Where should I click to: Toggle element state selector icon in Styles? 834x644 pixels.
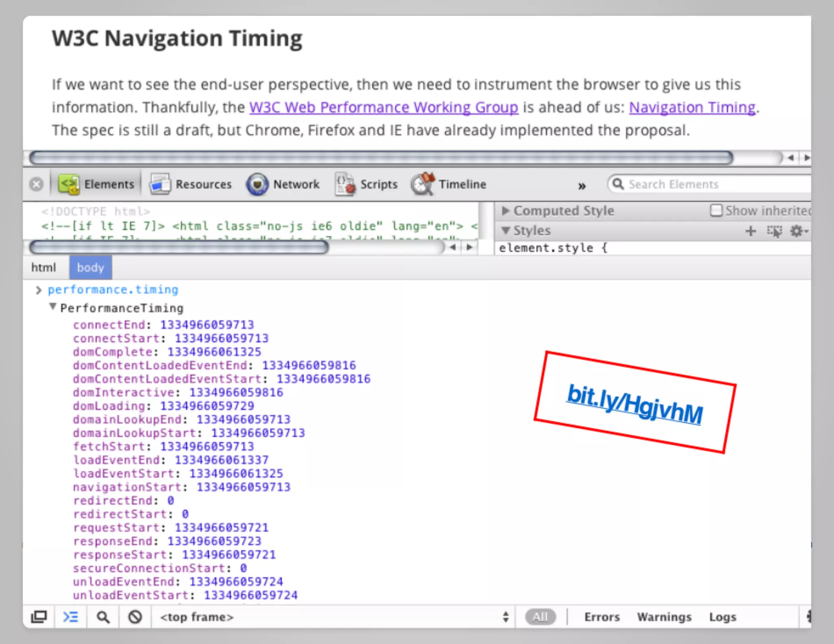tap(774, 231)
